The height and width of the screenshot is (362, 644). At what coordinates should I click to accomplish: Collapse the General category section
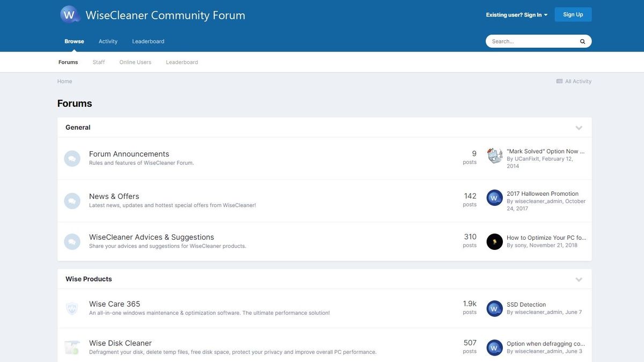(579, 128)
